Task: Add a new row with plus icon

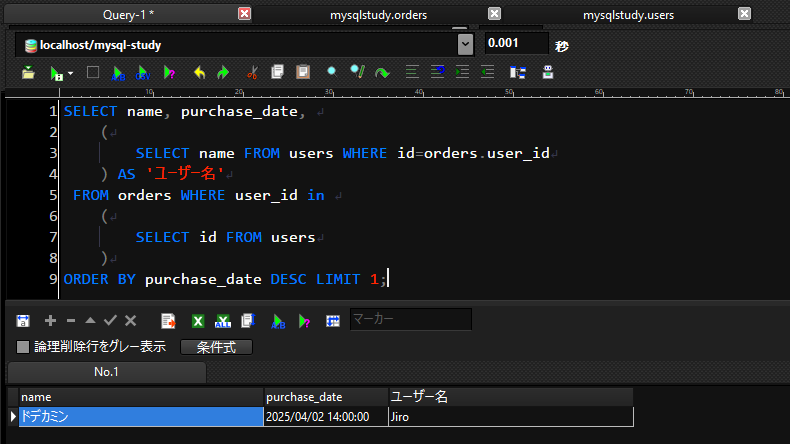Action: coord(50,321)
